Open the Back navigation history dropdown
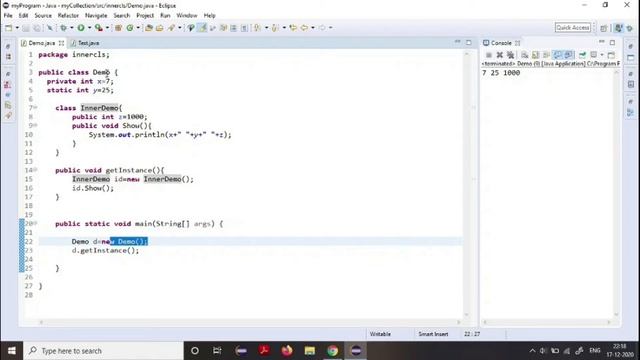640x360 pixels. (x=313, y=28)
